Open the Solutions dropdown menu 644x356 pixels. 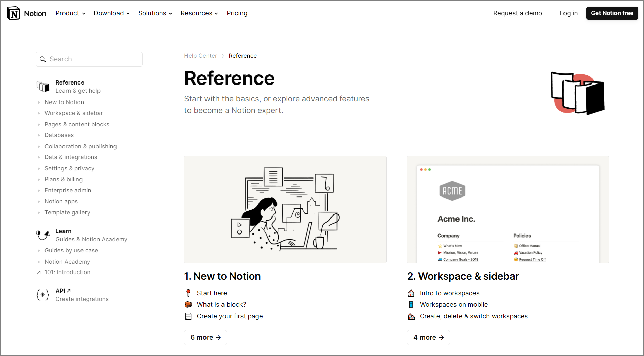[x=155, y=13]
